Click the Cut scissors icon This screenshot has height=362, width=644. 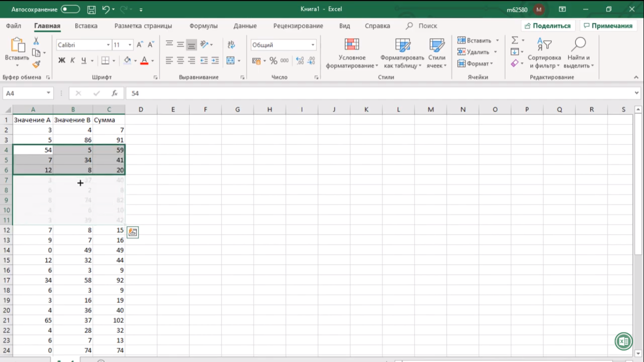36,41
